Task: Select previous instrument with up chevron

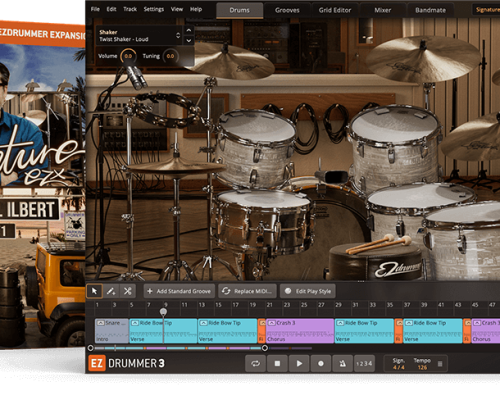Action: 189,30
